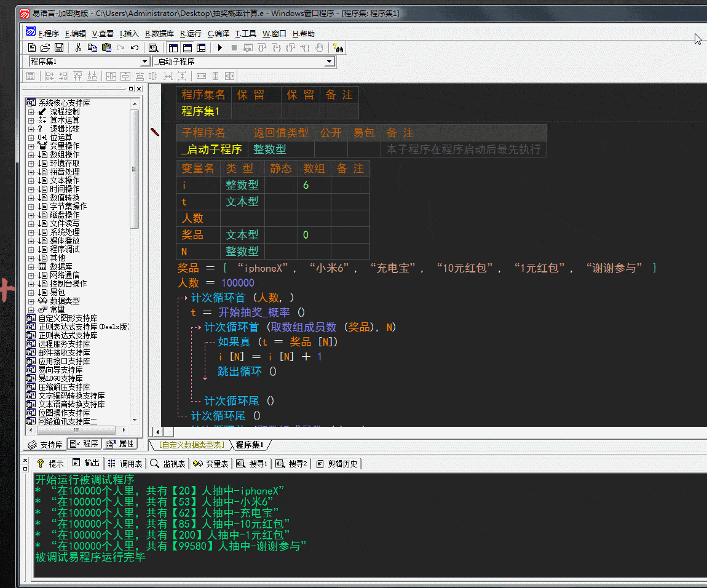707x588 pixels.
Task: Open the B.数据库 menu
Action: (159, 34)
